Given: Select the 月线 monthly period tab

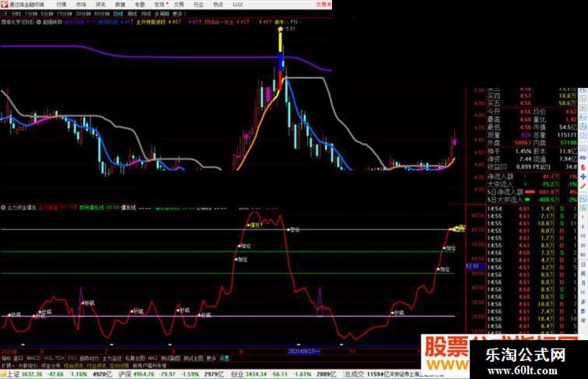Looking at the screenshot, I should (x=146, y=14).
